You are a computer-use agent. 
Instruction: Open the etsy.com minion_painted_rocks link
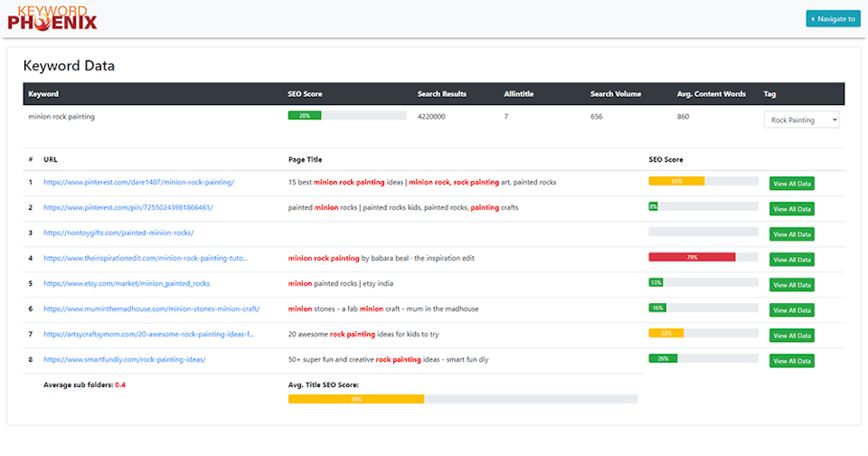point(126,283)
